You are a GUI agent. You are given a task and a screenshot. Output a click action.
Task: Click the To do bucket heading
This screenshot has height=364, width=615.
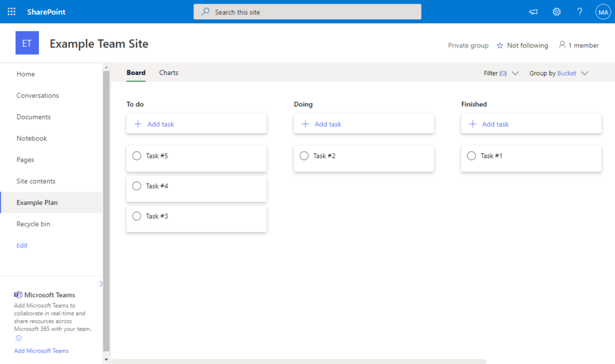[135, 105]
